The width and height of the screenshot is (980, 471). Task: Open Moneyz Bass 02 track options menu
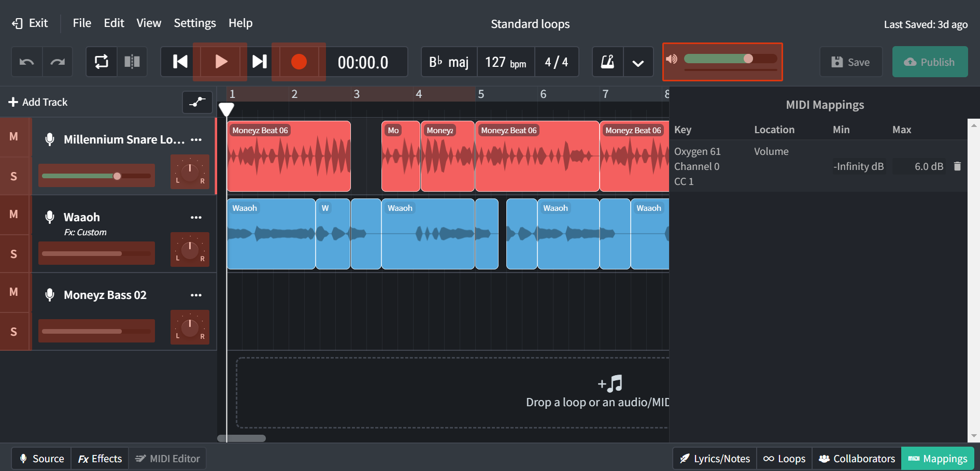[x=196, y=295]
